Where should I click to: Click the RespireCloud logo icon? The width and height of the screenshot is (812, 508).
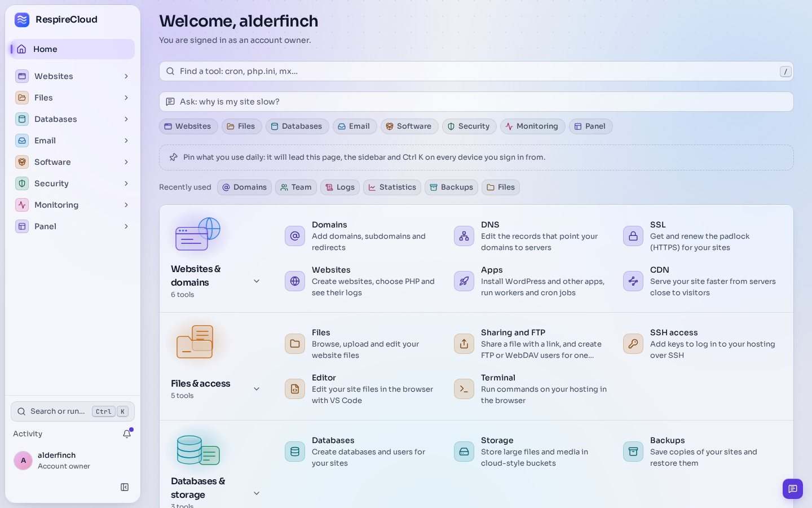pyautogui.click(x=22, y=20)
